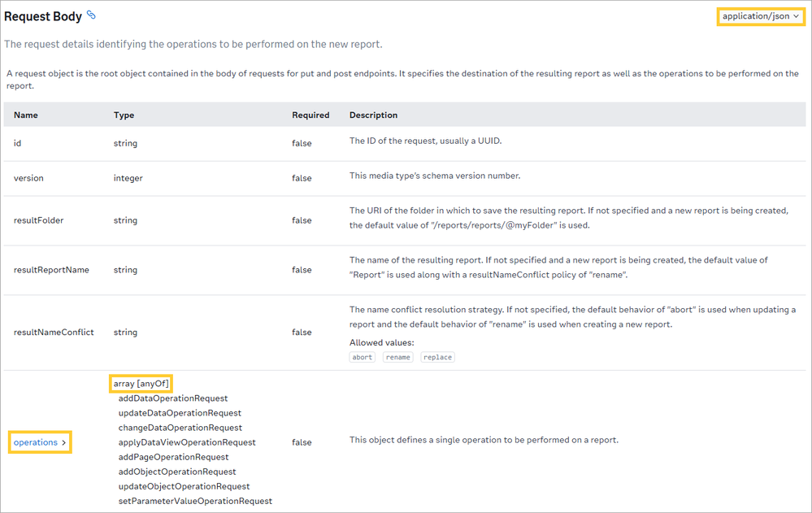Click the replace allowed value badge
812x513 pixels.
[437, 357]
